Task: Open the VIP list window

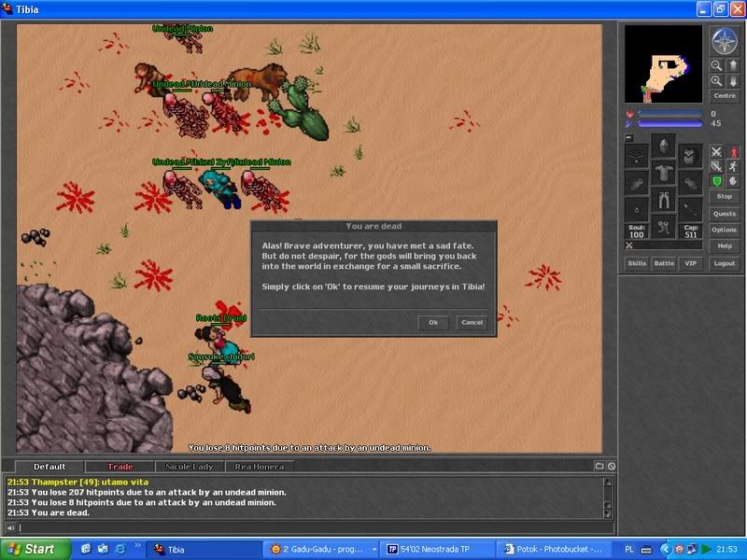Action: point(690,263)
